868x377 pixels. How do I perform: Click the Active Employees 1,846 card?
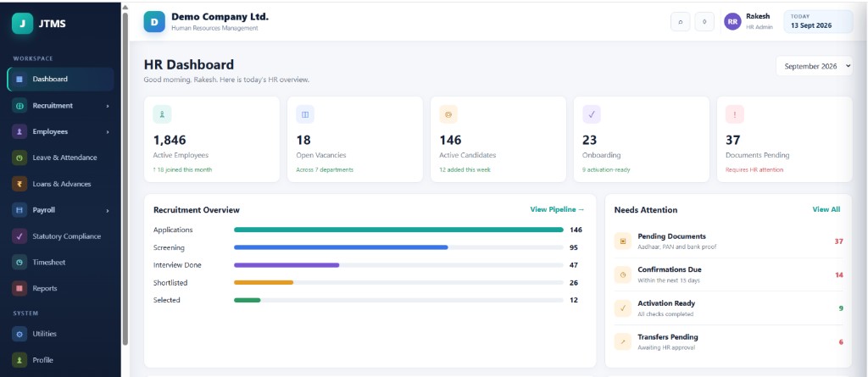tap(212, 140)
